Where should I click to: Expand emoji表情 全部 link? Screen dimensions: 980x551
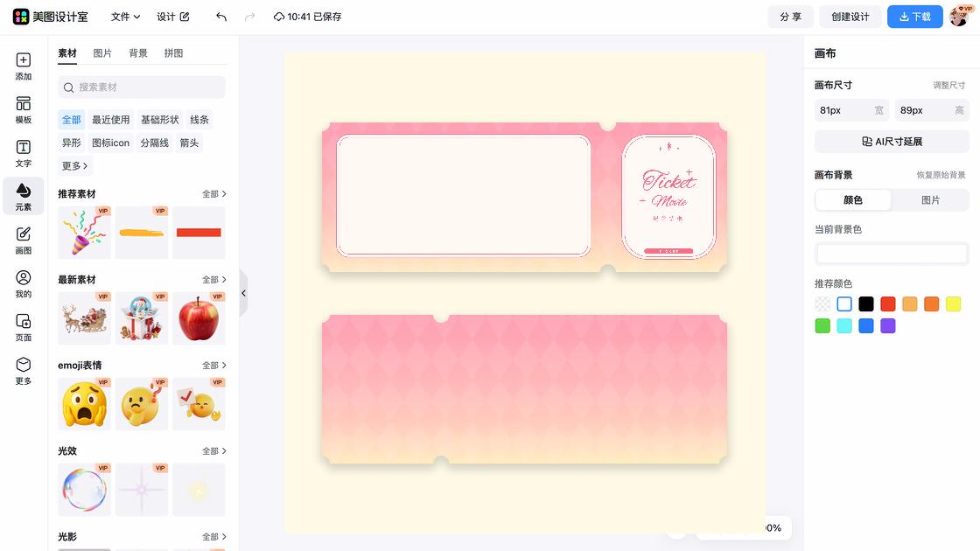pyautogui.click(x=214, y=366)
